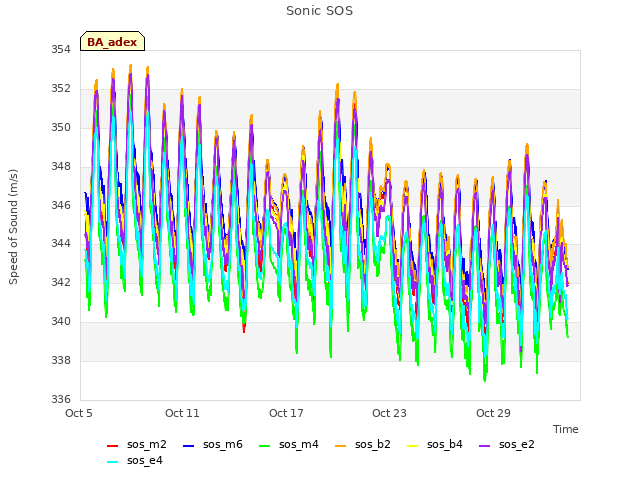The image size is (640, 480).
Task: Click the 342 y-axis tick label
Action: [x=60, y=282]
